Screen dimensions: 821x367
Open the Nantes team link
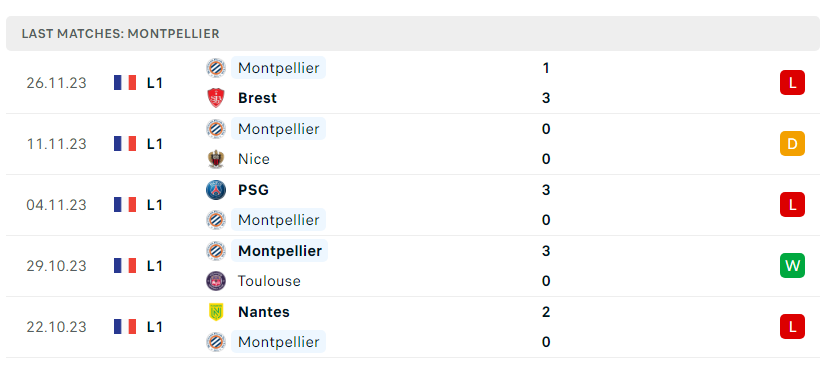coord(264,312)
